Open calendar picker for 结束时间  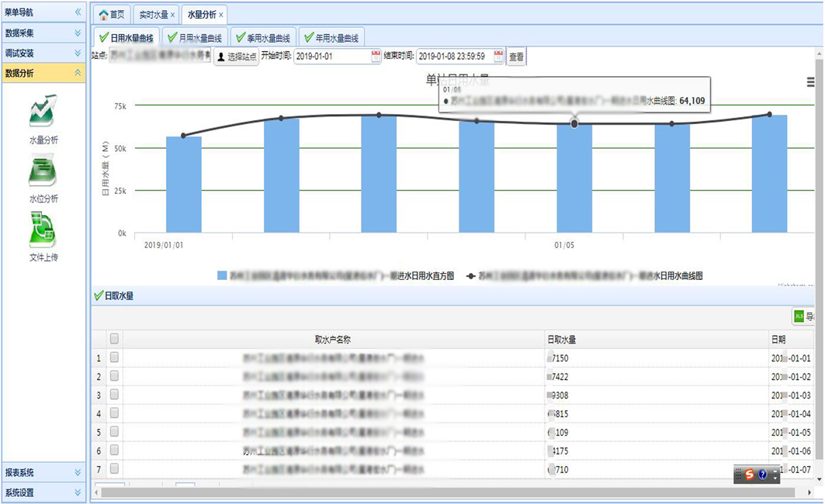[498, 57]
